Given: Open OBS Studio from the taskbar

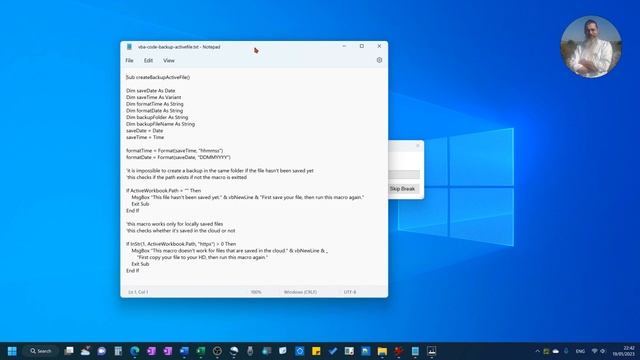Looking at the screenshot, I should point(217,351).
